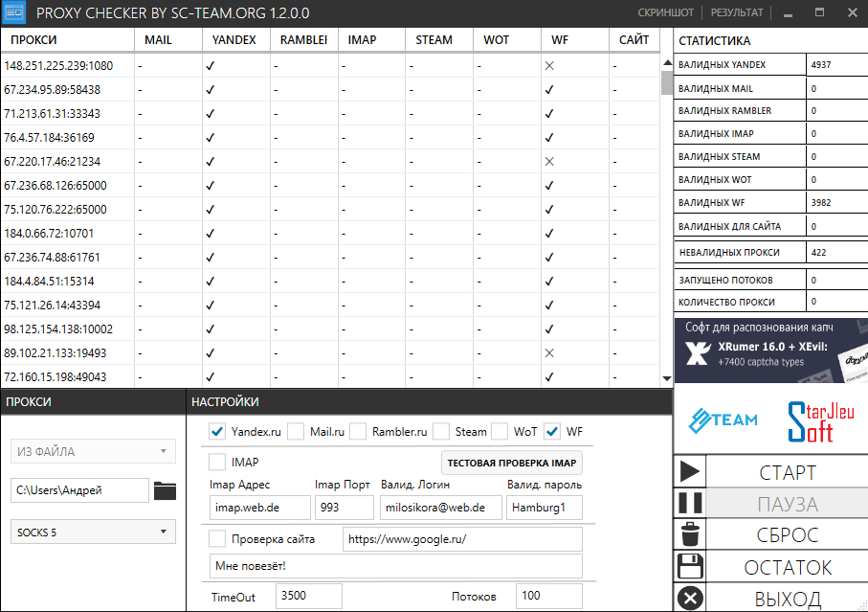Click the play icon next to СТАРТ
Screen dimensions: 868x612
pyautogui.click(x=689, y=472)
